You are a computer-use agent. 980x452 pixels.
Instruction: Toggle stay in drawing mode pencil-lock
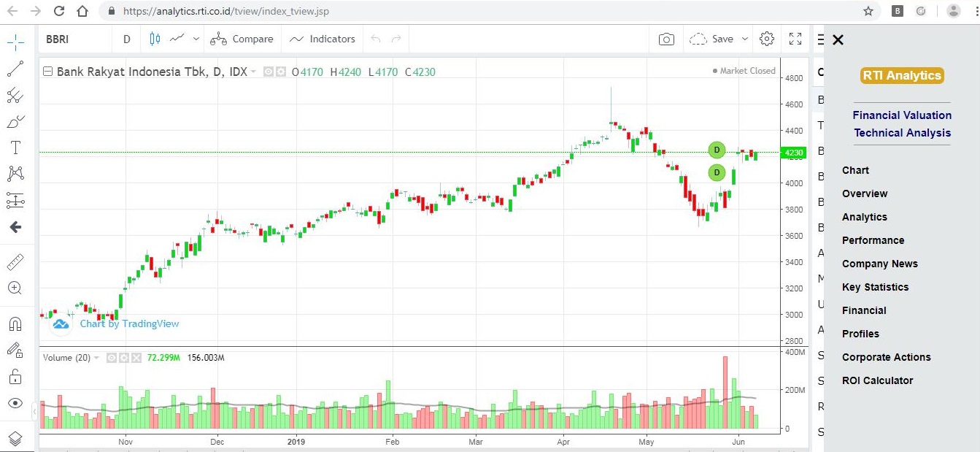coord(15,350)
